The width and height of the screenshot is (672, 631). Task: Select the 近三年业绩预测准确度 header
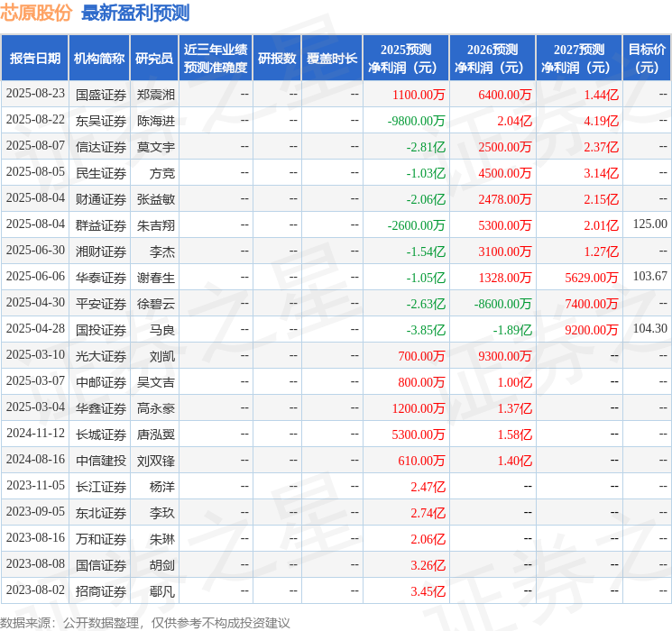216,58
